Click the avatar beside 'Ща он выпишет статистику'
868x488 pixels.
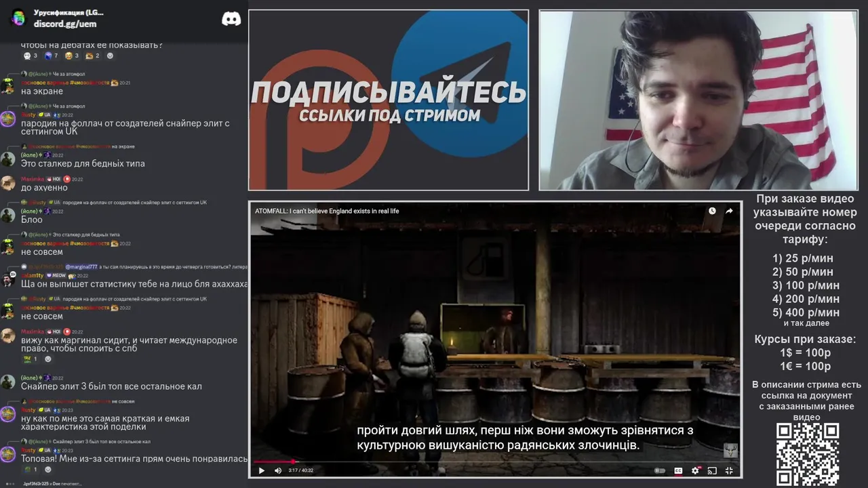click(x=7, y=280)
